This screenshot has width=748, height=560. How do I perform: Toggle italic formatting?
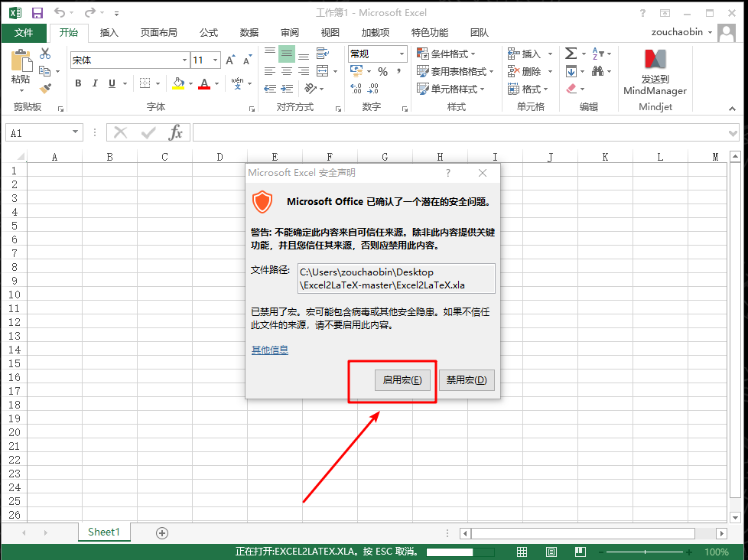pyautogui.click(x=95, y=83)
